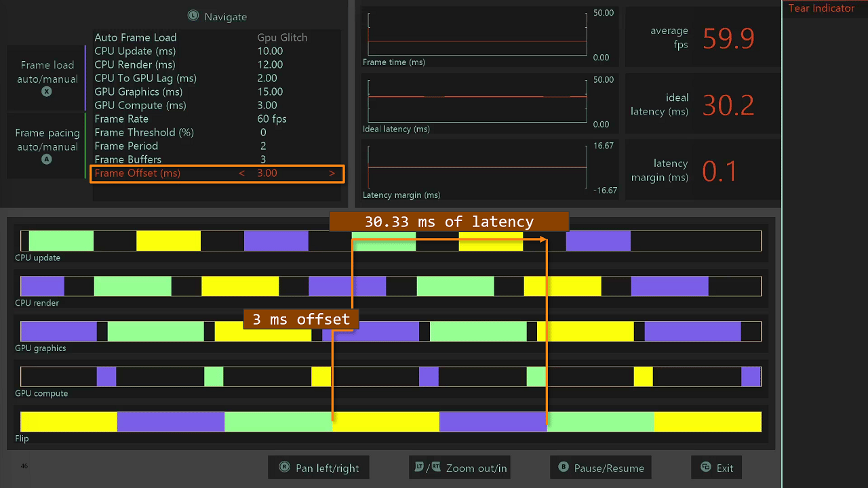Click the A button icon under Frame pacing
The width and height of the screenshot is (868, 488).
click(x=47, y=159)
